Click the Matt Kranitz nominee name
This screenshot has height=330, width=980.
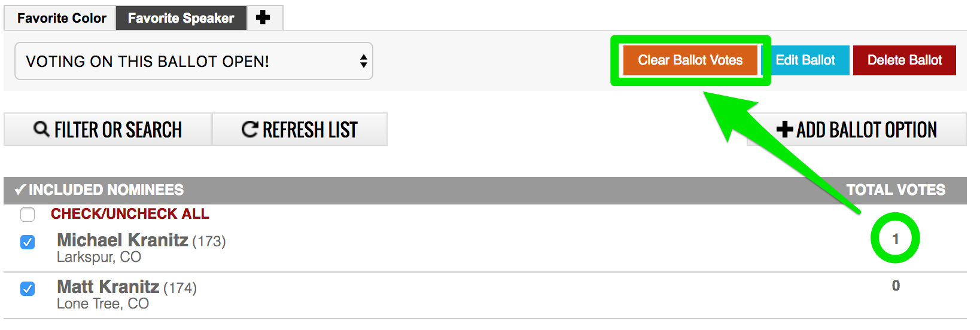[108, 287]
